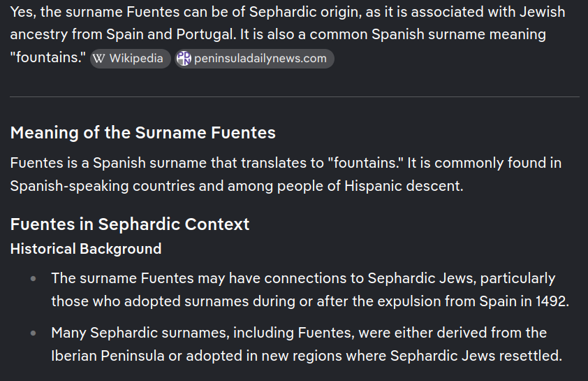Select the "Historical Background" subheading

coord(86,249)
